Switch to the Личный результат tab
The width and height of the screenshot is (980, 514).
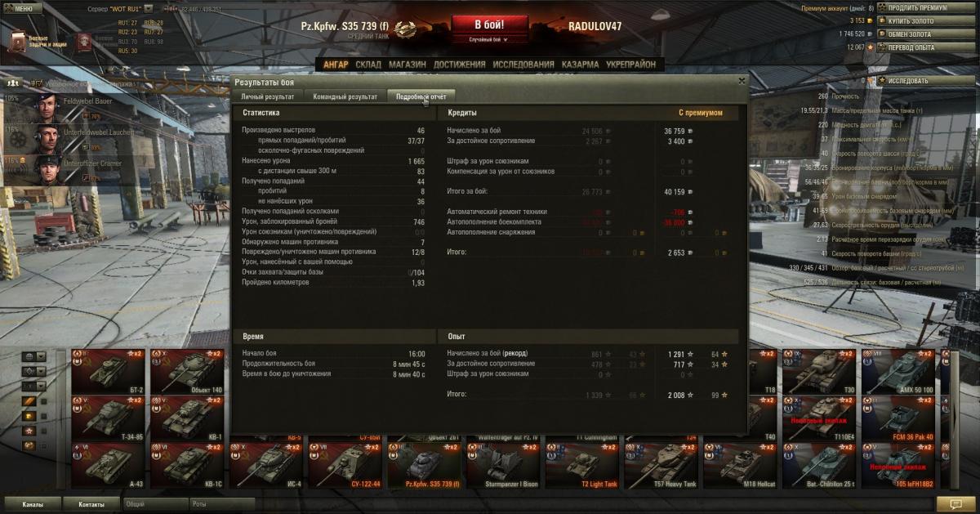coord(268,96)
